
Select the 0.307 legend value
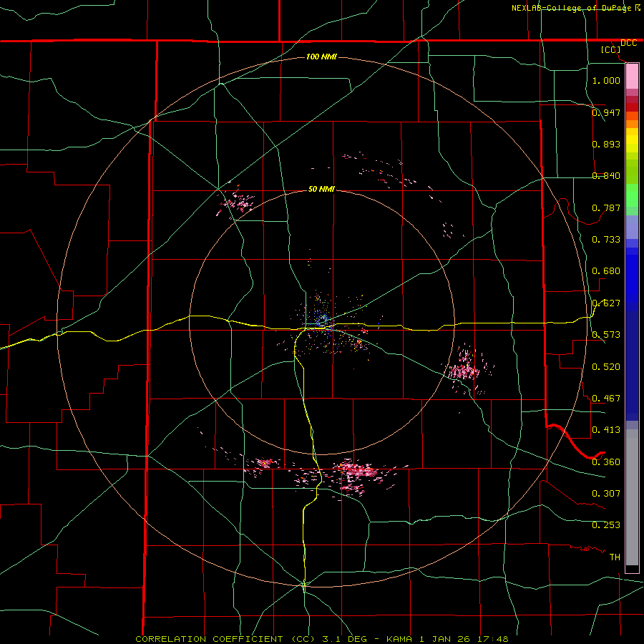pos(606,494)
